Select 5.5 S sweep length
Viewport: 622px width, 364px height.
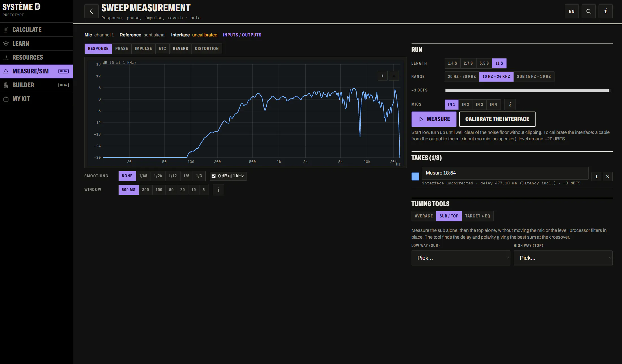click(484, 63)
